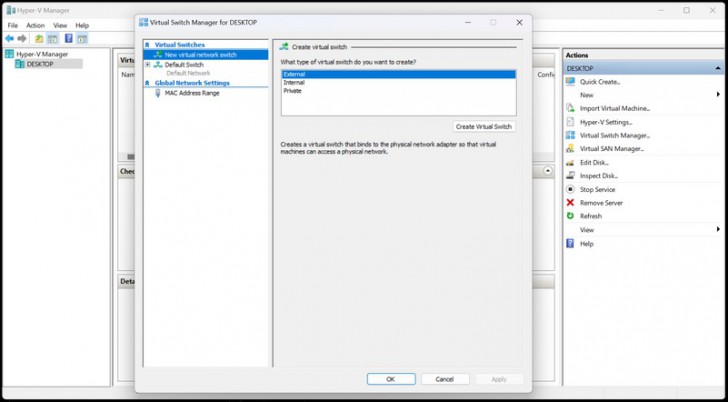Collapse the Virtual Switches section chevron
Screen dimensions: 728x402
pos(147,45)
